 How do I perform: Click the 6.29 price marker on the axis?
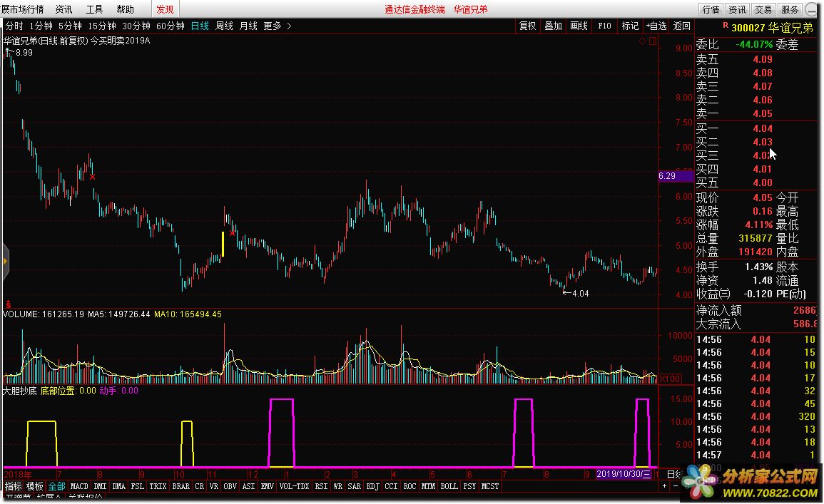click(x=676, y=176)
